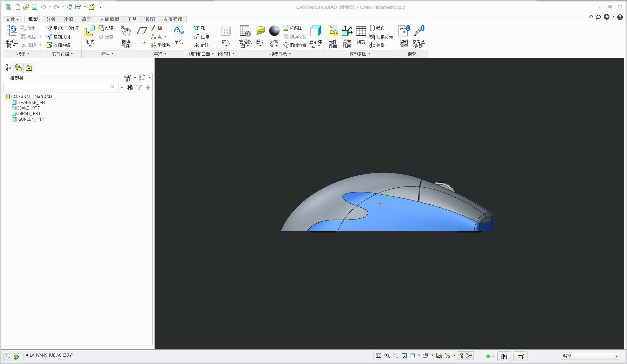Screen dimensions: 627x364
Task: Toggle the browser globe button bottom-left
Action: 16,357
